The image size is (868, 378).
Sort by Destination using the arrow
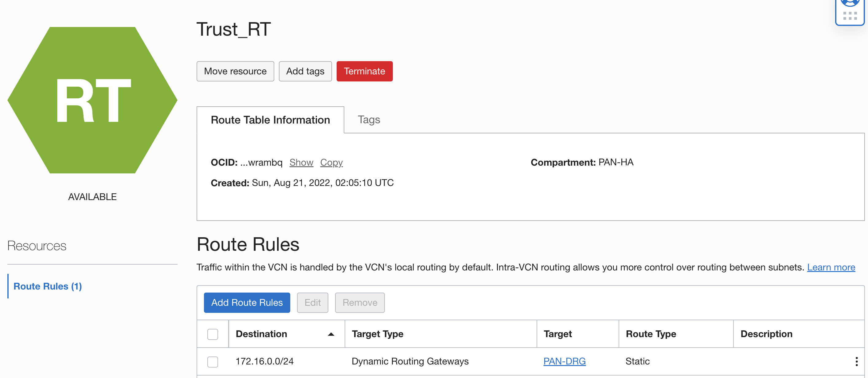[x=330, y=334]
